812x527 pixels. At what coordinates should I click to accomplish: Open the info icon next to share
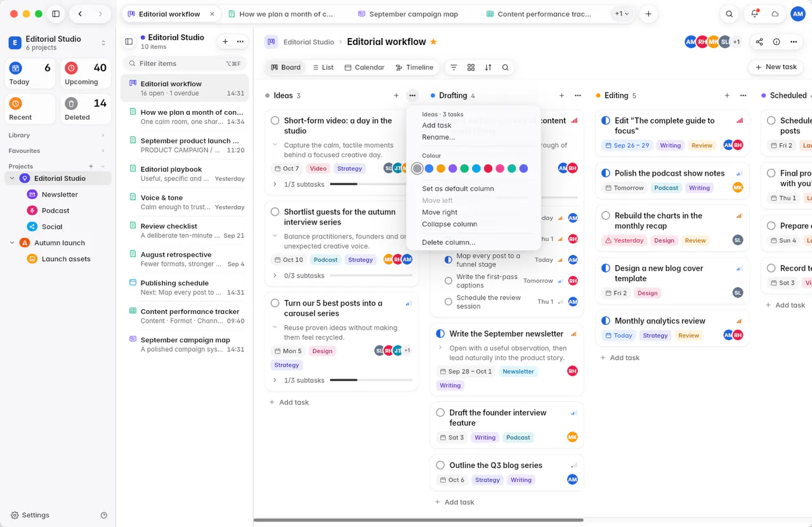(776, 42)
